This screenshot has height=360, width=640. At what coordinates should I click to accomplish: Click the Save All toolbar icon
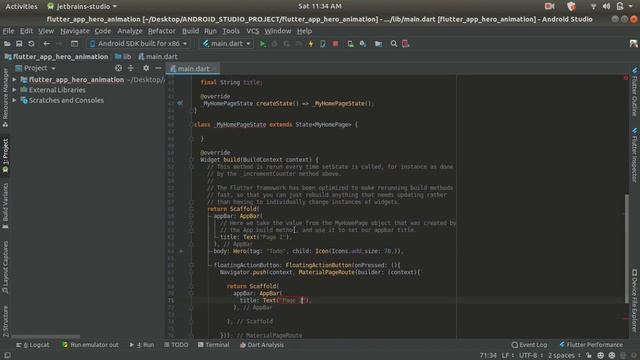[x=19, y=44]
